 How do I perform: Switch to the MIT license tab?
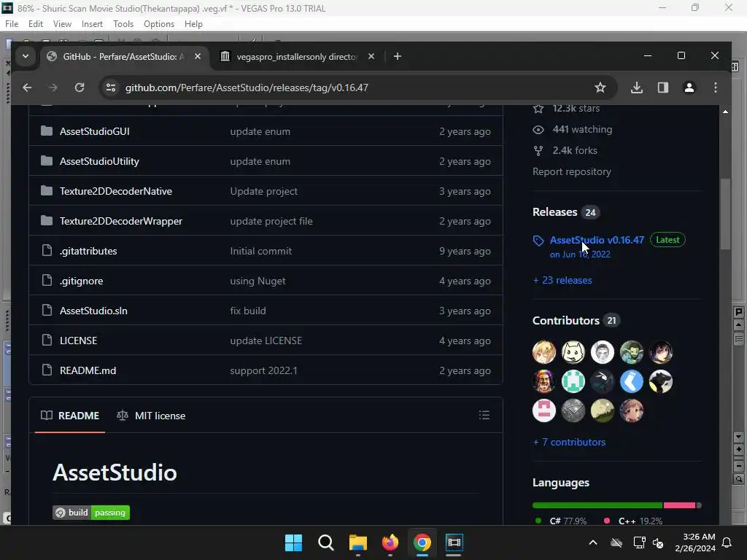151,416
